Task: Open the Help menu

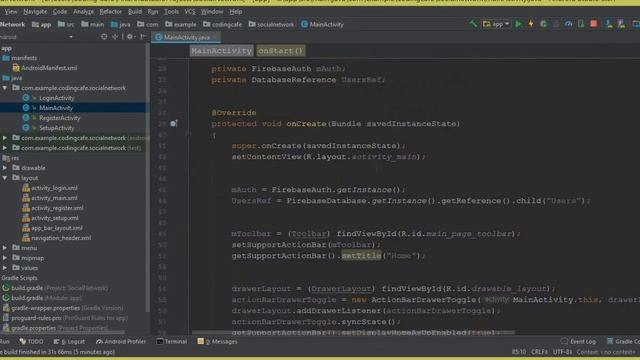Action: 236,12
